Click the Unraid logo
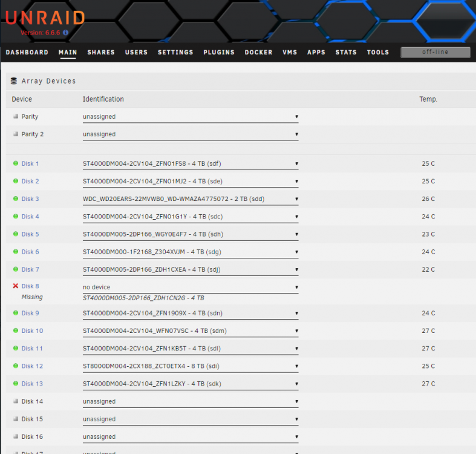476x454 pixels. click(x=45, y=18)
